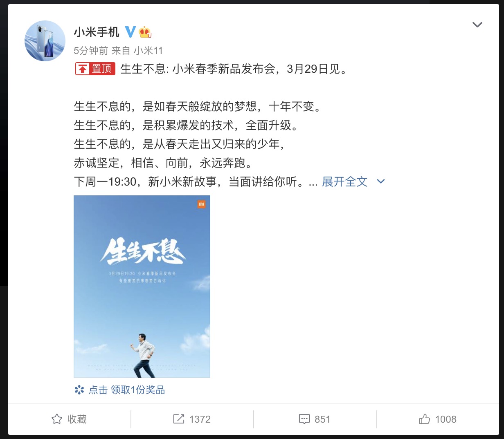Screen dimensions: 504x439
Task: Open comments via the speech bubble icon
Action: click(304, 419)
